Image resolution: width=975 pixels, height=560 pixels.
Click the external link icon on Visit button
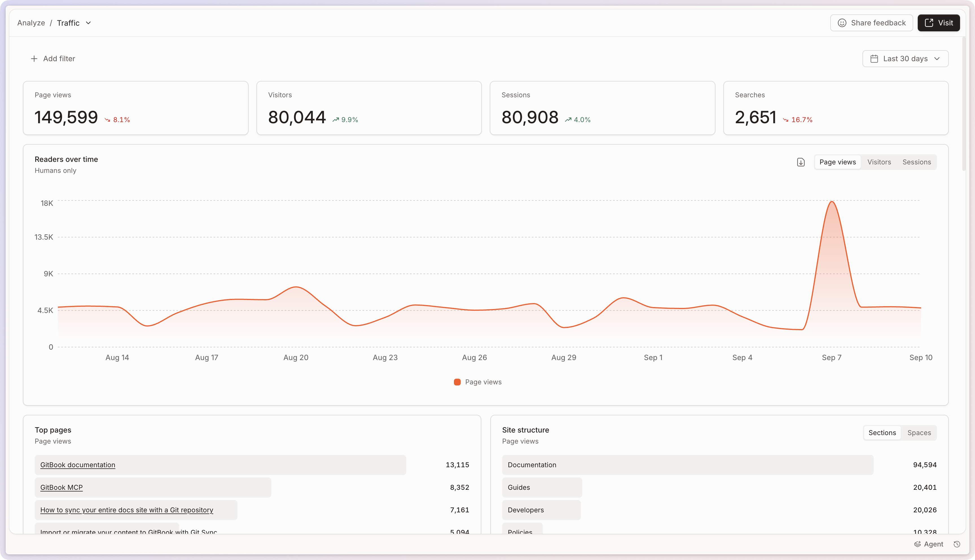[x=929, y=23]
